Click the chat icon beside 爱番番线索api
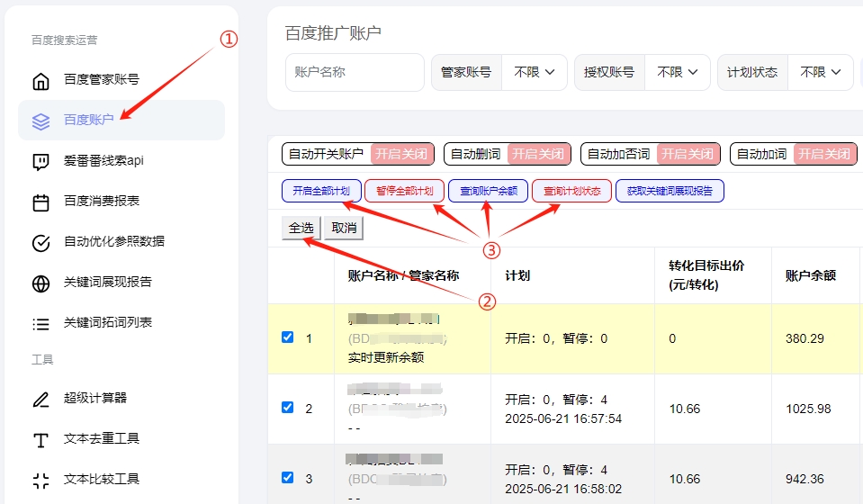Screen dimensions: 863x504 (x=40, y=162)
